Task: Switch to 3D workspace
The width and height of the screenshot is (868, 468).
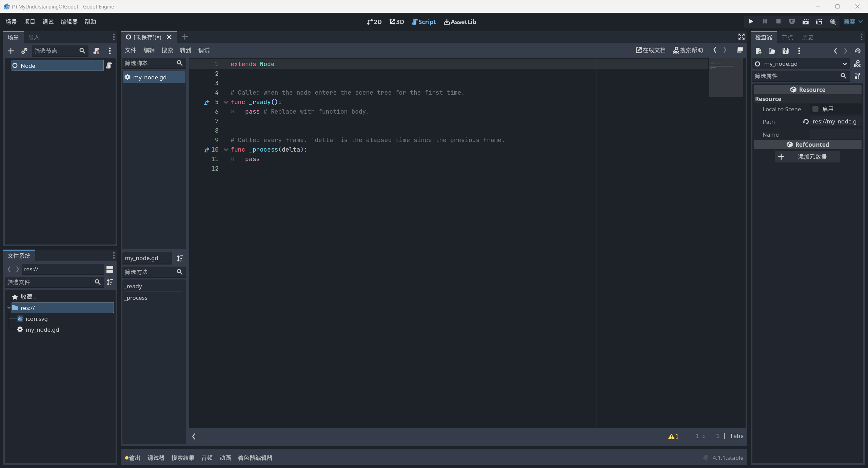Action: click(x=397, y=22)
